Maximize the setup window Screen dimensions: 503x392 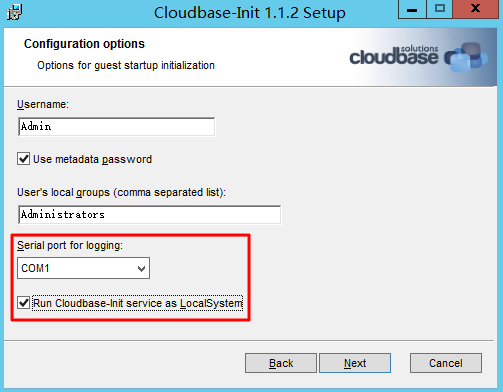click(440, 9)
